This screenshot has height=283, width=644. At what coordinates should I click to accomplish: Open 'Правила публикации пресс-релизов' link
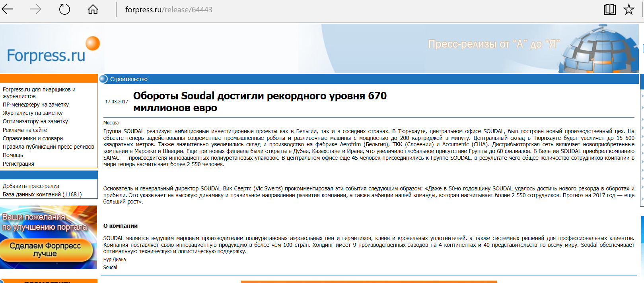tap(49, 147)
